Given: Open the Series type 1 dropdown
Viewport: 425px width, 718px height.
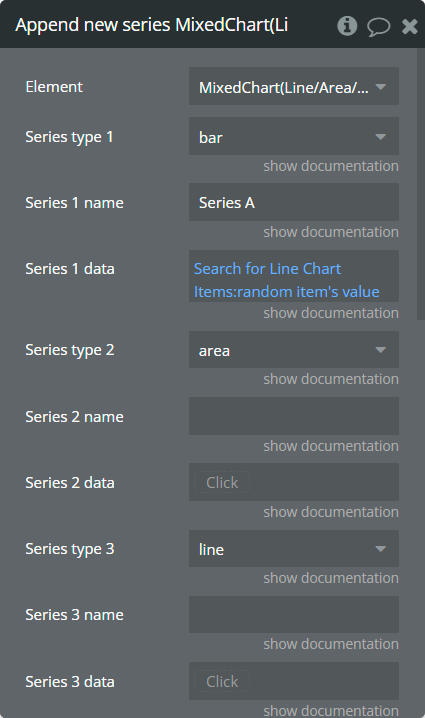Looking at the screenshot, I should pos(294,136).
